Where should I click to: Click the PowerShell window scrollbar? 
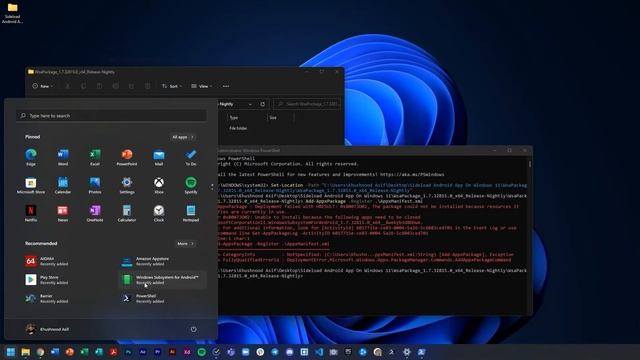530,164
